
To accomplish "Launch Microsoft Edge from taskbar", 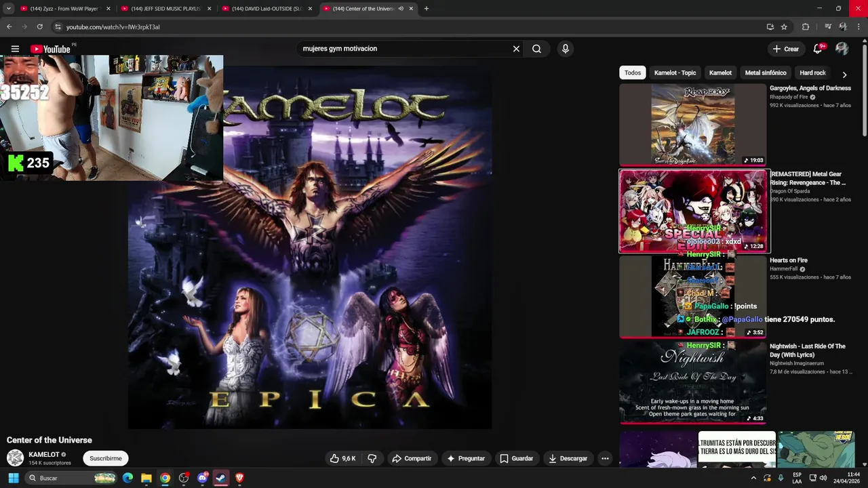I will (127, 478).
